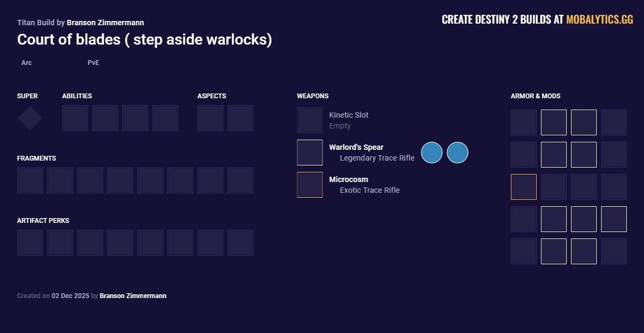The height and width of the screenshot is (333, 644).
Task: Click the first Artifact Perks slot
Action: 30,243
